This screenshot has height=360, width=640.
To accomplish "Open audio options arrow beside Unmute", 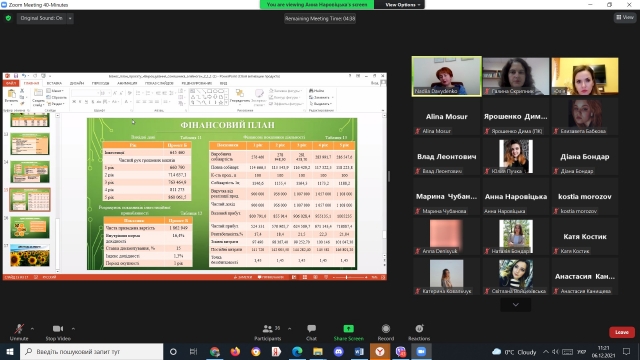I will pyautogui.click(x=32, y=329).
